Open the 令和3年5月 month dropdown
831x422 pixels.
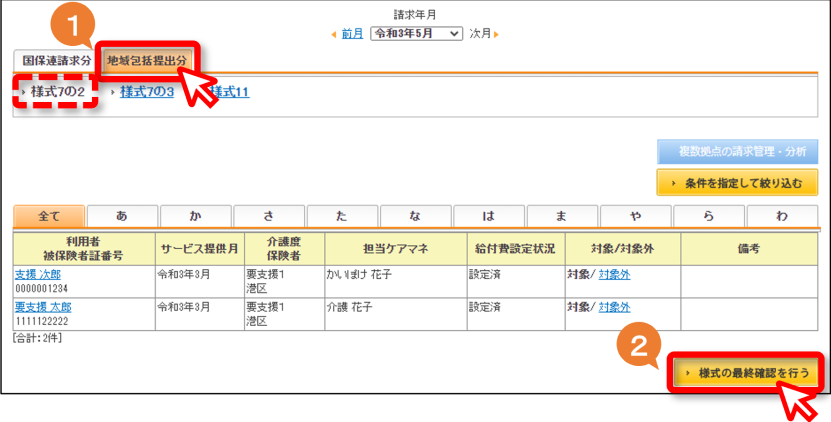[x=417, y=34]
